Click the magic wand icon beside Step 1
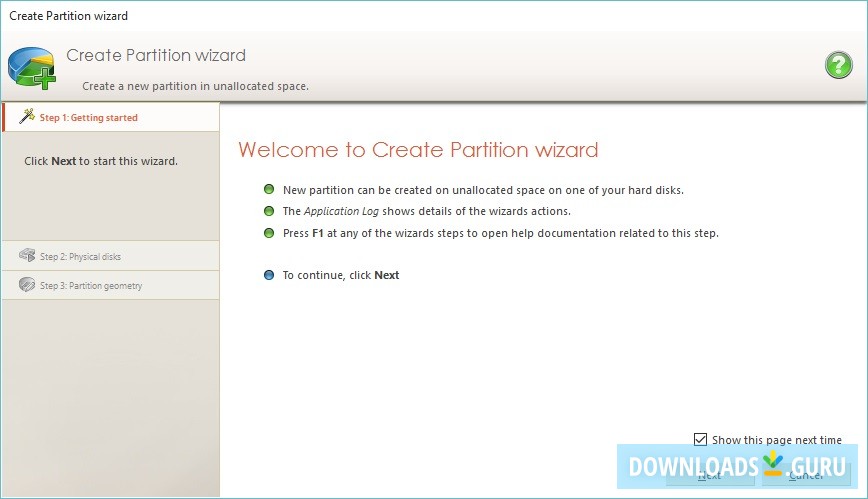868x499 pixels. (x=27, y=116)
